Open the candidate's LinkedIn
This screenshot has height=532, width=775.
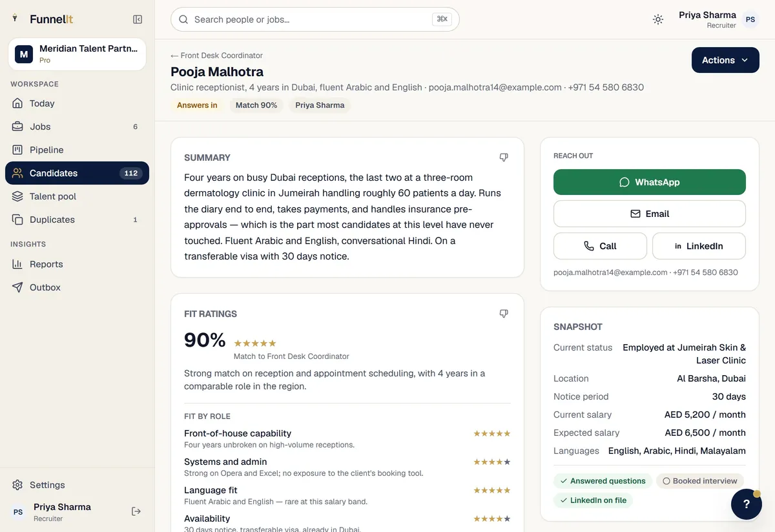click(699, 246)
